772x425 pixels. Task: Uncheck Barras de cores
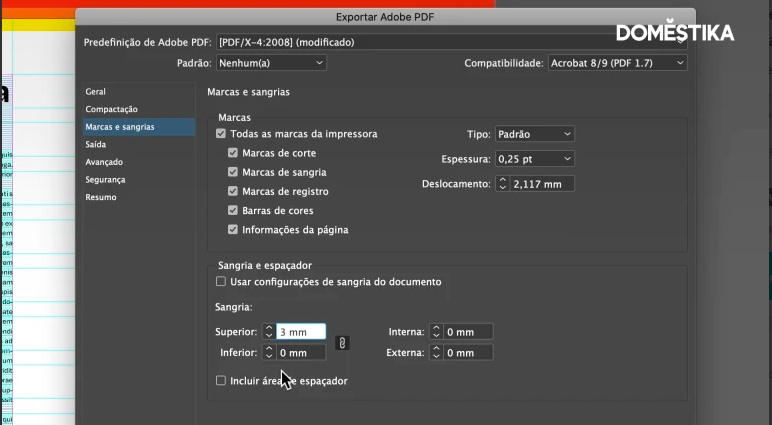point(233,210)
